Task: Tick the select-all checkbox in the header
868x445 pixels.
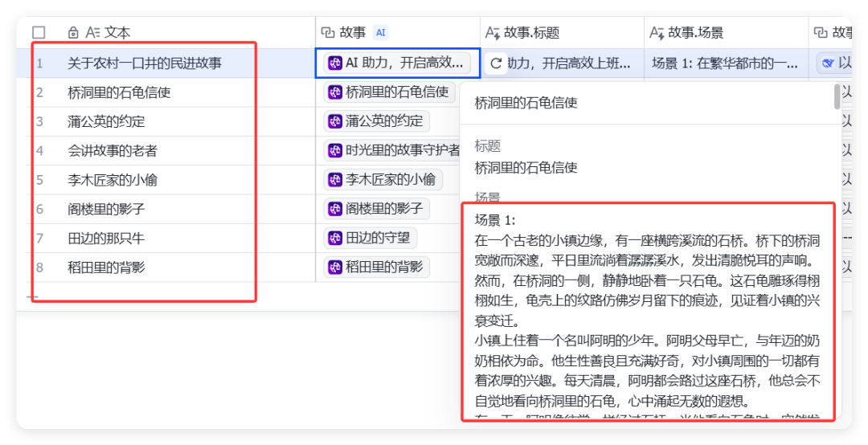Action: 39,33
